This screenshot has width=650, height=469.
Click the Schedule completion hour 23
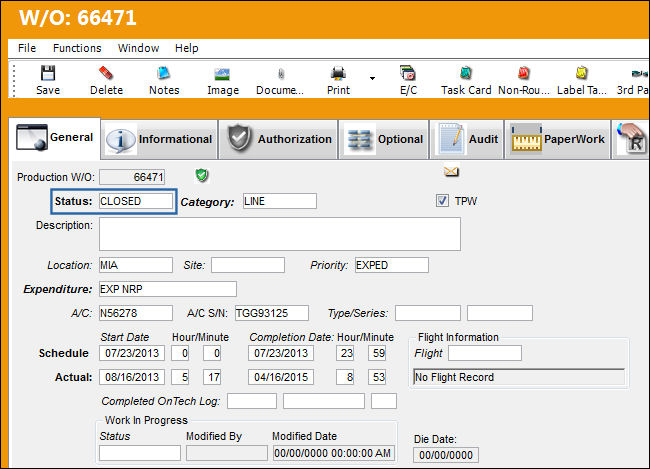(x=345, y=353)
